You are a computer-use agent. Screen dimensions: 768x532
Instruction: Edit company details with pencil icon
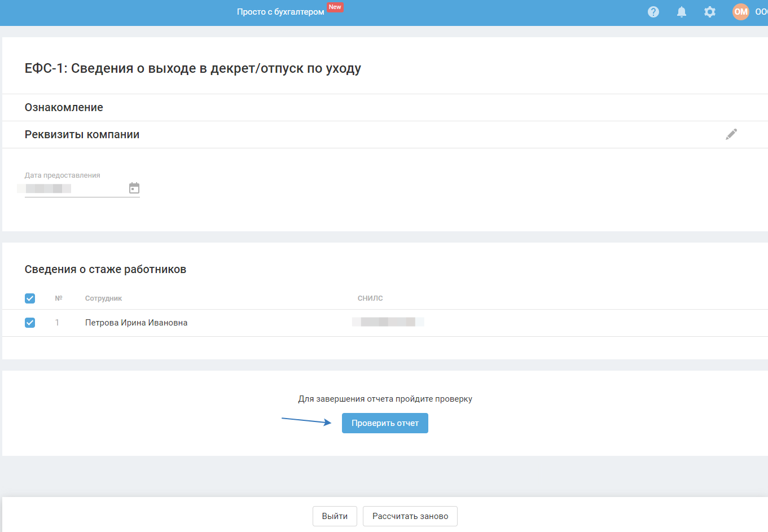point(731,134)
